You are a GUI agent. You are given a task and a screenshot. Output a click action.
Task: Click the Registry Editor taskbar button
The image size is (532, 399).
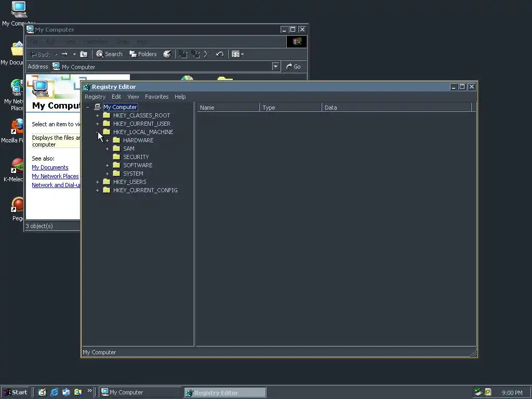225,393
